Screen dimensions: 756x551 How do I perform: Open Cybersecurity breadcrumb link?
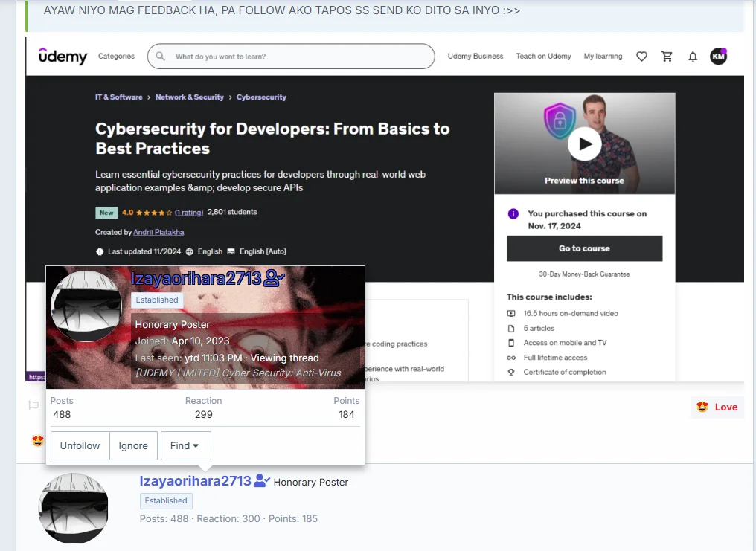[x=261, y=97]
